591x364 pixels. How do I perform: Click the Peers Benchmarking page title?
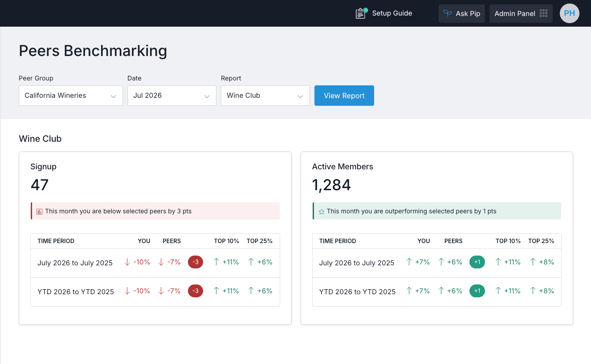click(93, 51)
